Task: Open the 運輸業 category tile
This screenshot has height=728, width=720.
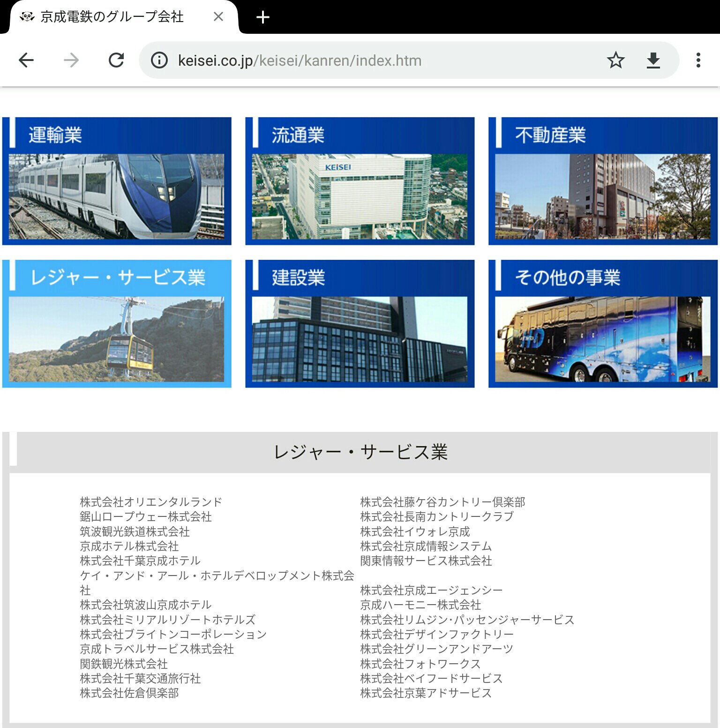Action: pos(117,181)
